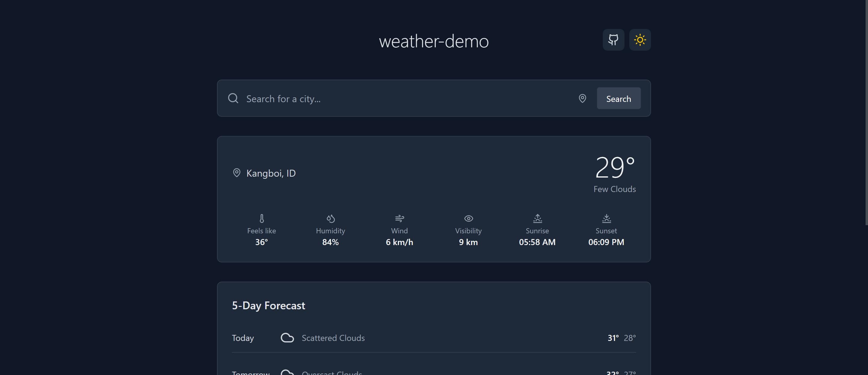Click the Sunset icon

click(606, 218)
